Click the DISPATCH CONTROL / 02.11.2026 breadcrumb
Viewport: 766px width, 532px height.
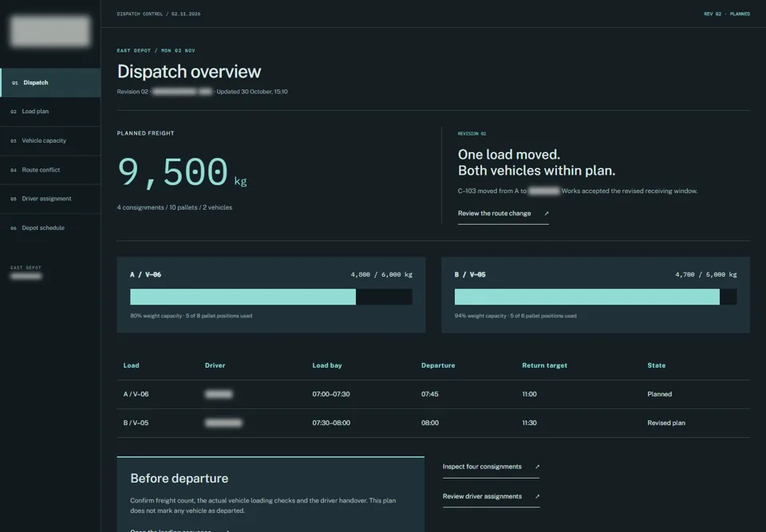[x=158, y=14]
